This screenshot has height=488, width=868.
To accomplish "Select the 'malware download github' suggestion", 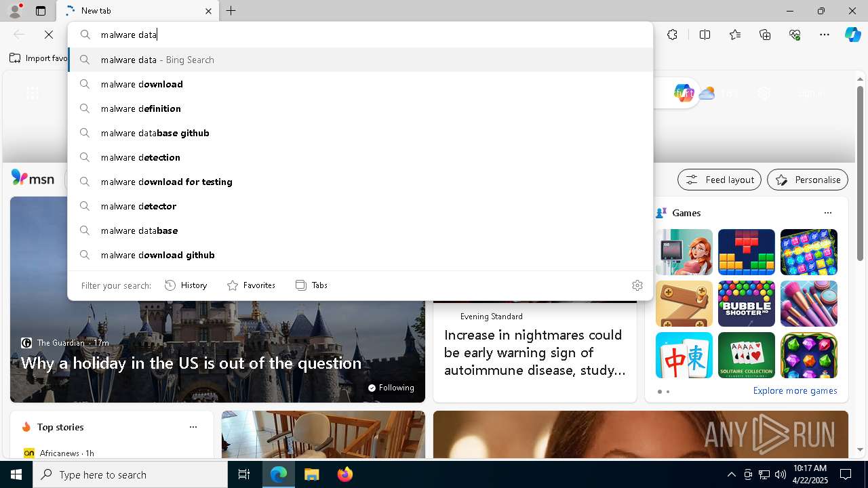I will (x=360, y=255).
